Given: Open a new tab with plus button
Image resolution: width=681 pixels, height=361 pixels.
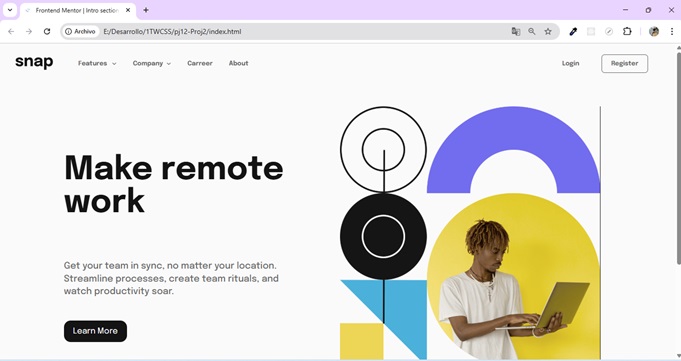Looking at the screenshot, I should point(146,10).
